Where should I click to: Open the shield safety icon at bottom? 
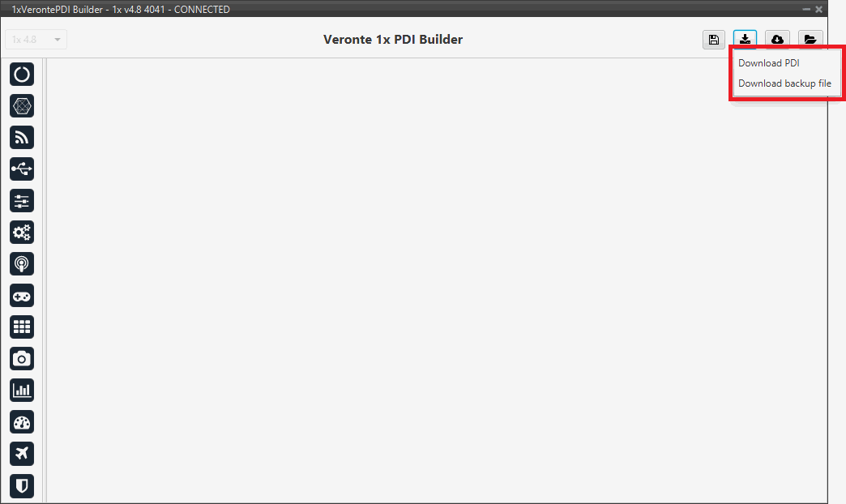click(x=22, y=485)
